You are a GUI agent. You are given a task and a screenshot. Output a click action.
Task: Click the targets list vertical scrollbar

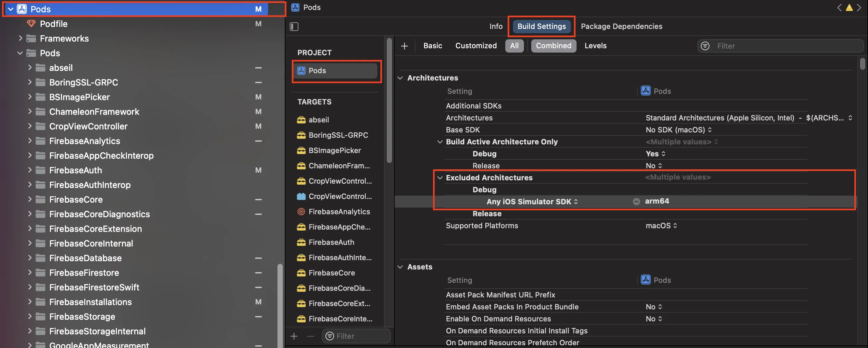pos(389,101)
